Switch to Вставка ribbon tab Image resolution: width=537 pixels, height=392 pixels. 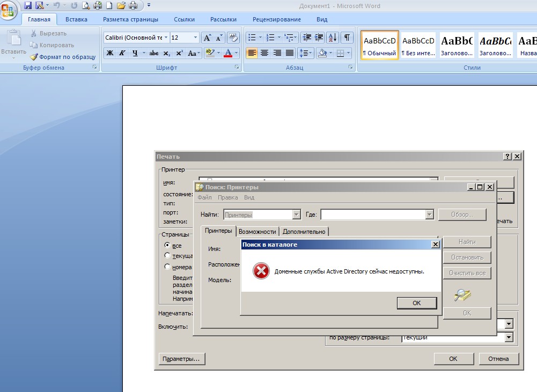tap(76, 19)
